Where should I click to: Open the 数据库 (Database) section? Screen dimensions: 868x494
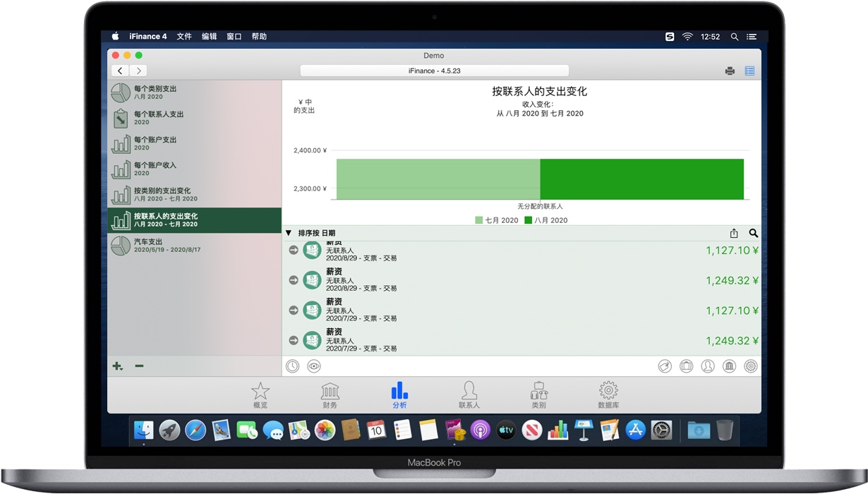(608, 394)
